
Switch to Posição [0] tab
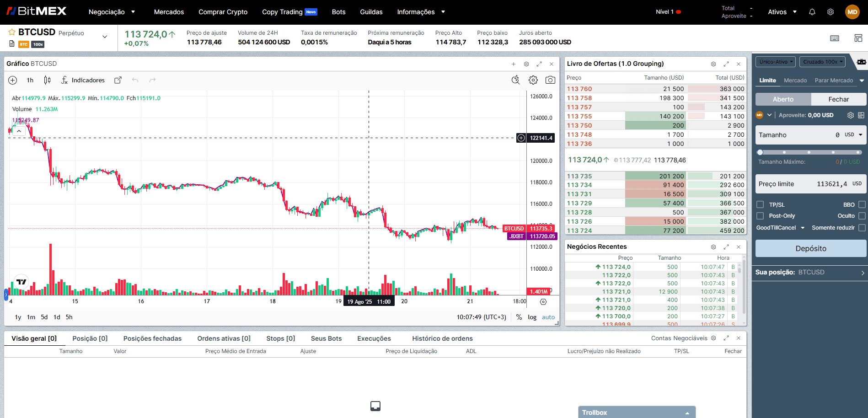click(x=90, y=338)
